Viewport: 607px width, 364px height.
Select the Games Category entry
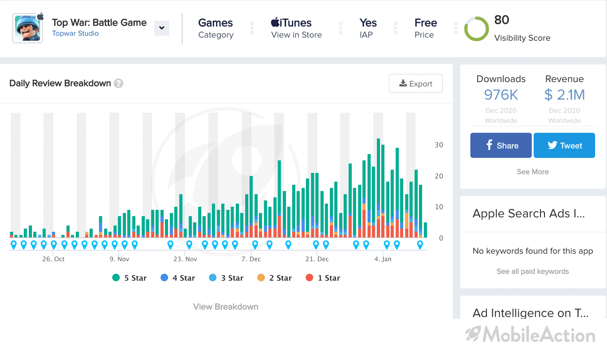tap(215, 28)
